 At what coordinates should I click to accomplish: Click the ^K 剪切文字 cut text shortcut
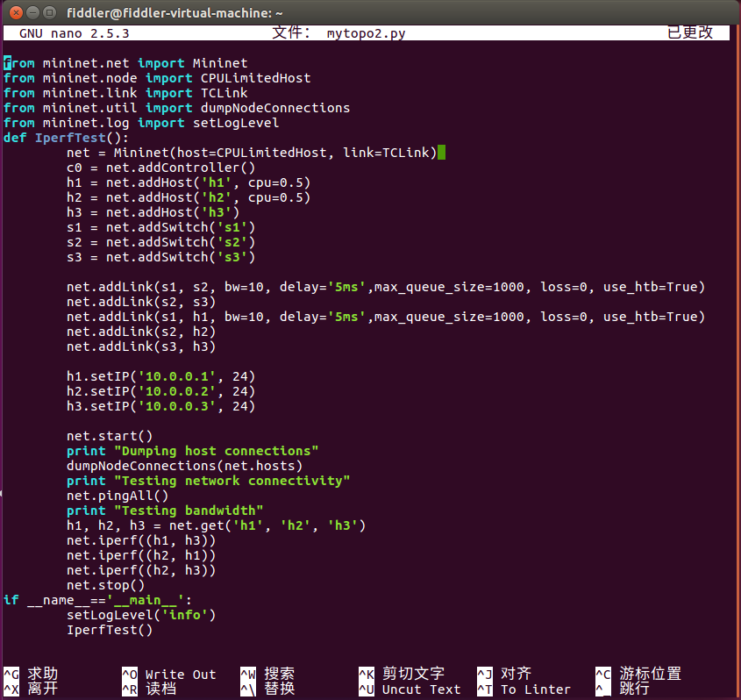402,674
